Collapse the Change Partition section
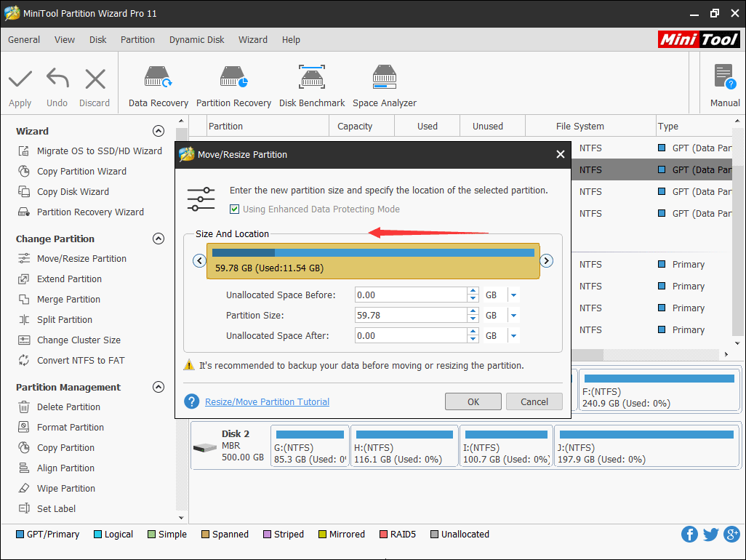 (159, 239)
